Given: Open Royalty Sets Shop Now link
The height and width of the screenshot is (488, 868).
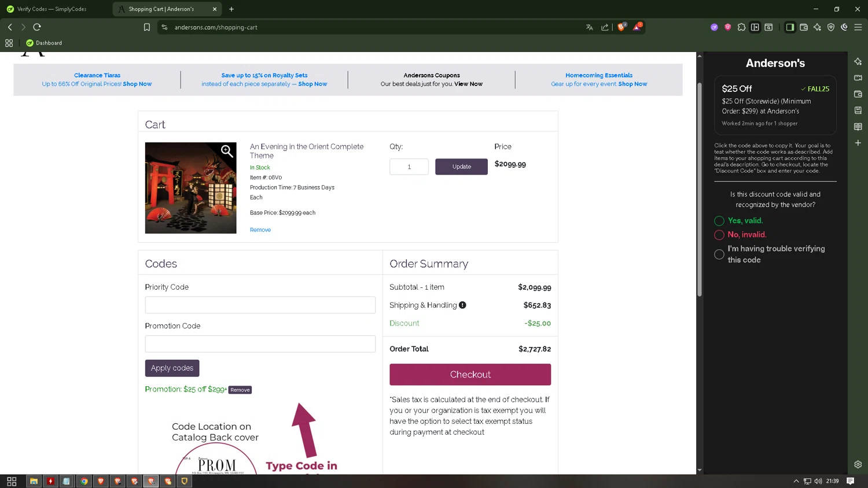Looking at the screenshot, I should pos(312,84).
